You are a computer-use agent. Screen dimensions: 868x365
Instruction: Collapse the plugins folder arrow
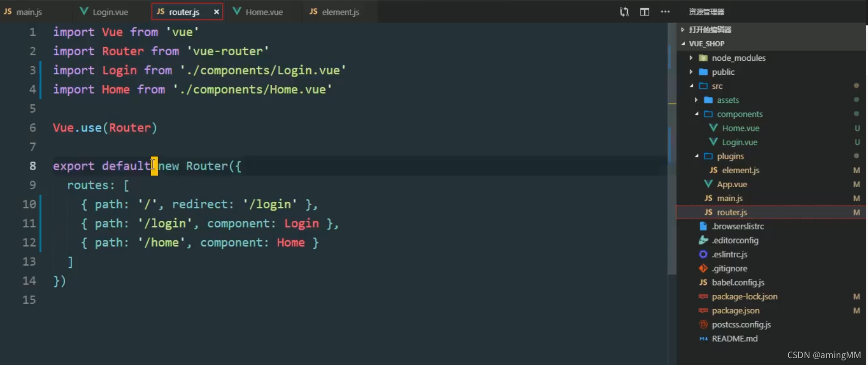point(697,156)
